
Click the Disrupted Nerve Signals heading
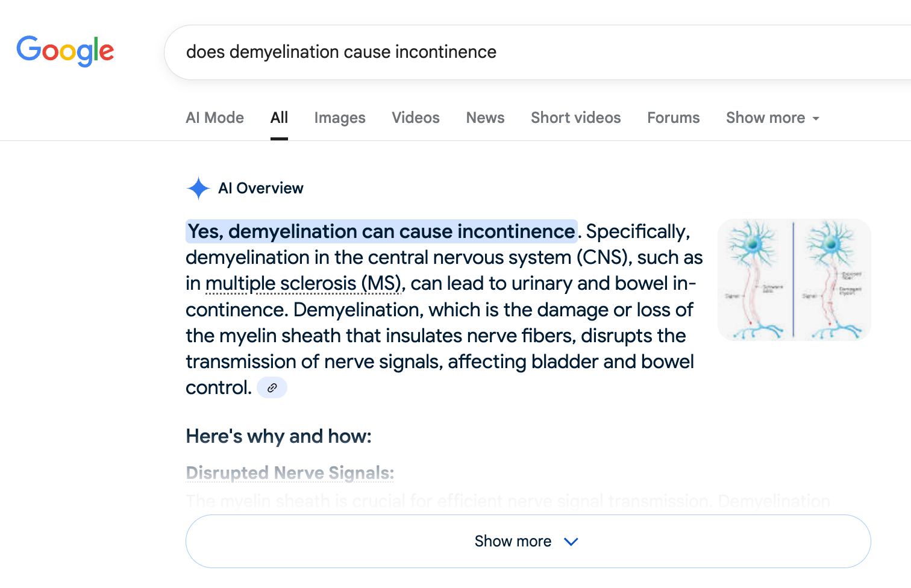point(290,473)
